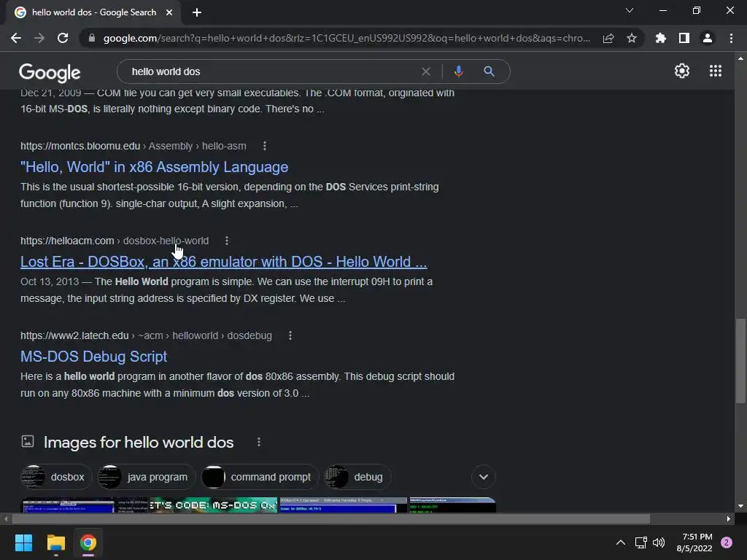Open "Hello, World" in x86 Assembly Language link
This screenshot has height=560, width=747.
click(x=155, y=167)
